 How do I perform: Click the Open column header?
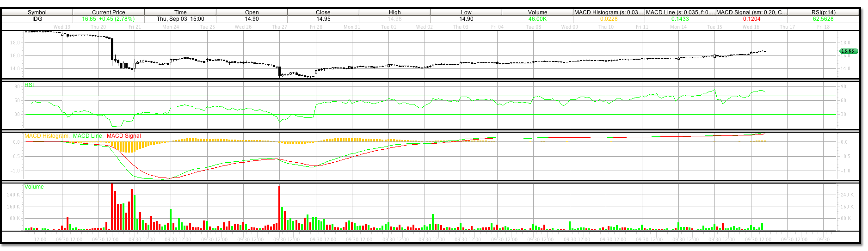tap(252, 12)
